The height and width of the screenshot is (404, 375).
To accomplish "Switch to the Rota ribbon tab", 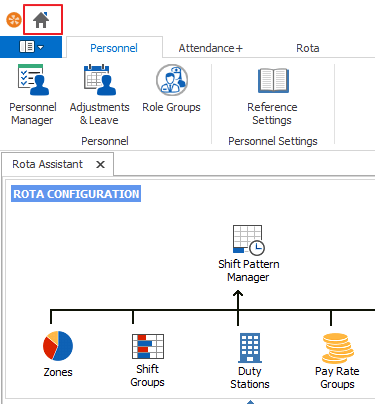I will pyautogui.click(x=308, y=48).
